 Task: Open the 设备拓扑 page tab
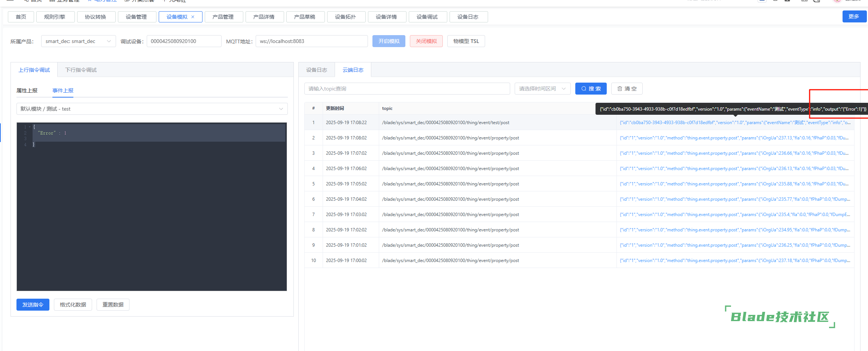click(x=345, y=17)
